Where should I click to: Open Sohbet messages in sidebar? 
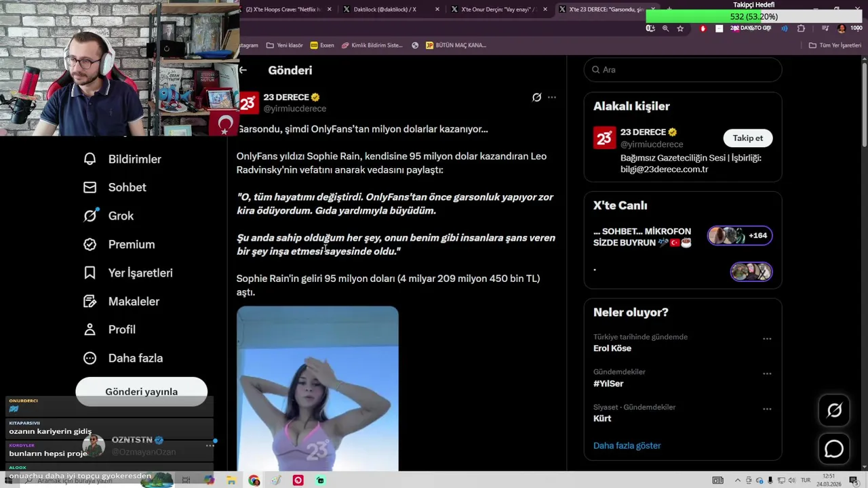(115, 187)
